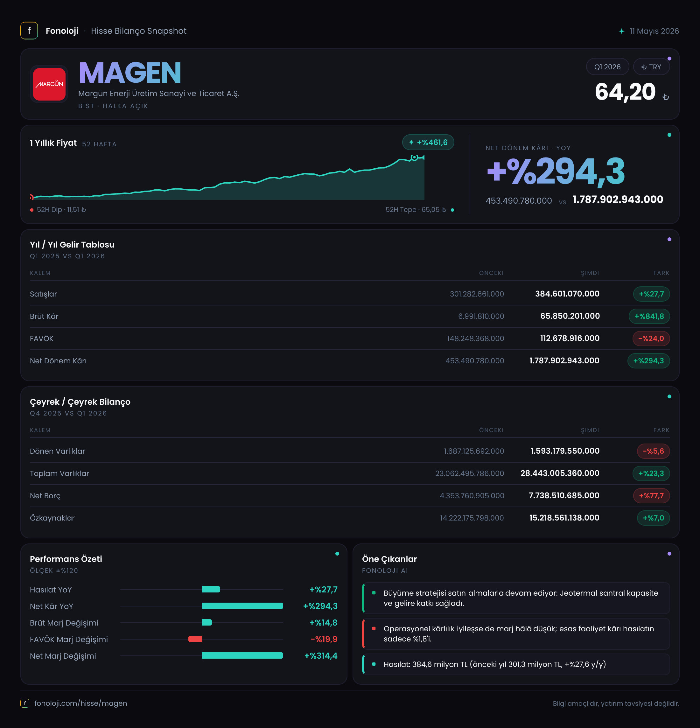Click the Özkaynaklar +%7,0 badge
700x728 pixels.
click(x=653, y=518)
